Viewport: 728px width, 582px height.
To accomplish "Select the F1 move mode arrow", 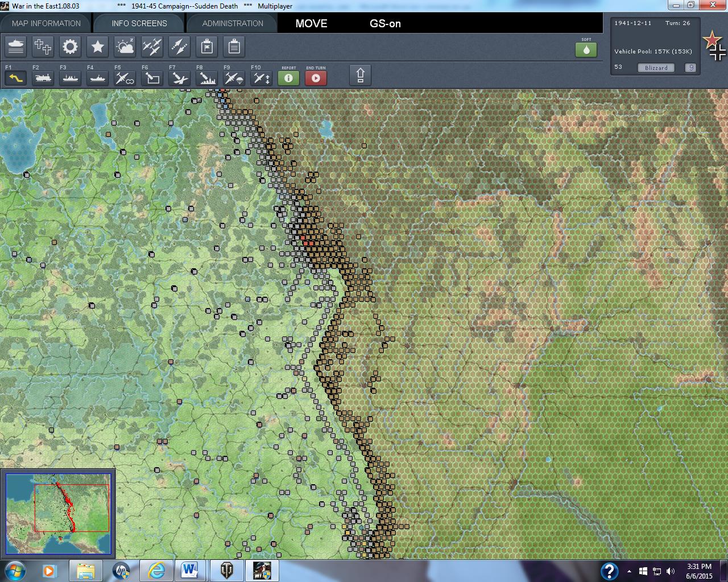I will [x=16, y=78].
